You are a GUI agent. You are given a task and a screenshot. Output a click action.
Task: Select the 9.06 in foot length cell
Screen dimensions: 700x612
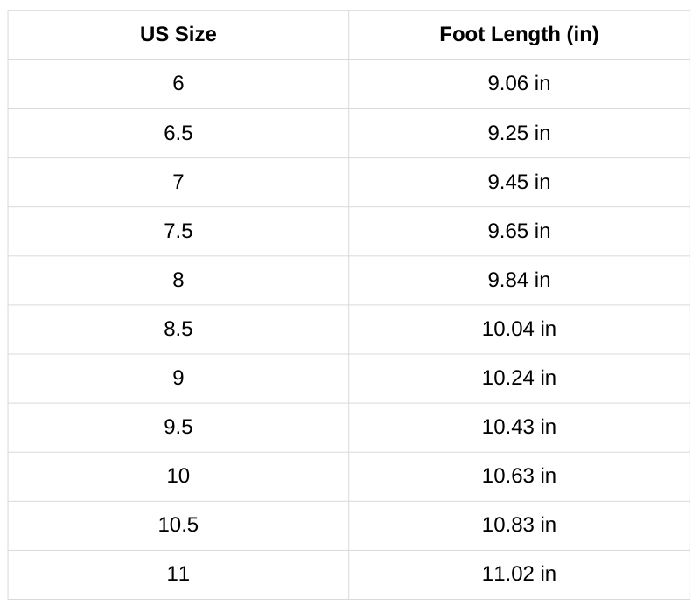(519, 84)
